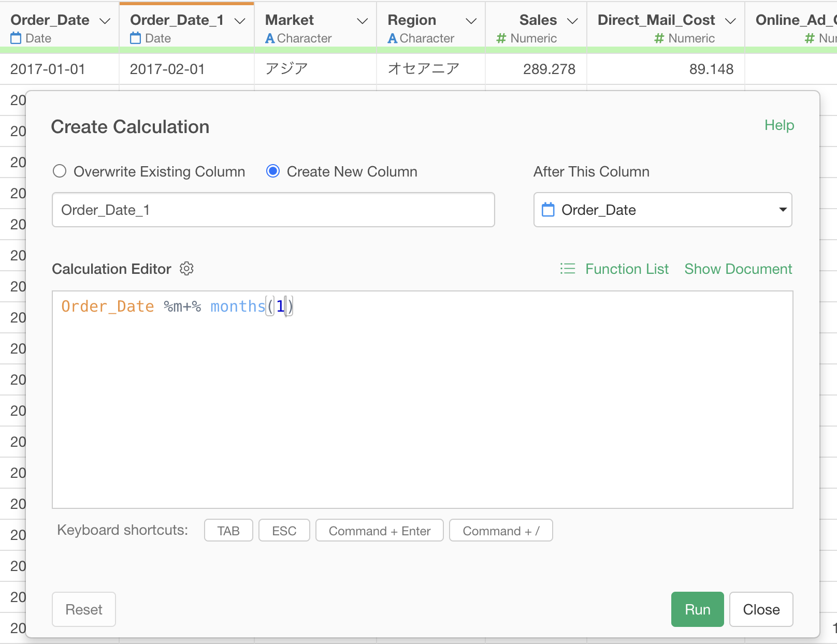Click the TAB keyboard shortcut button
837x644 pixels.
pyautogui.click(x=228, y=531)
